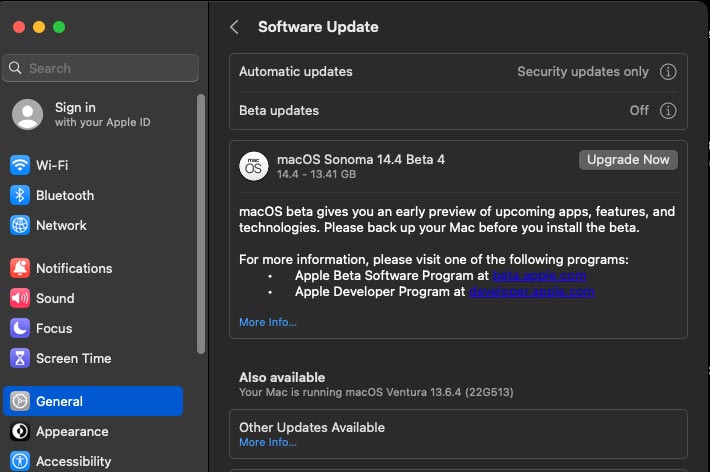Screen dimensions: 710x472
Task: Click More Info under Other Updates Available
Action: pyautogui.click(x=268, y=442)
